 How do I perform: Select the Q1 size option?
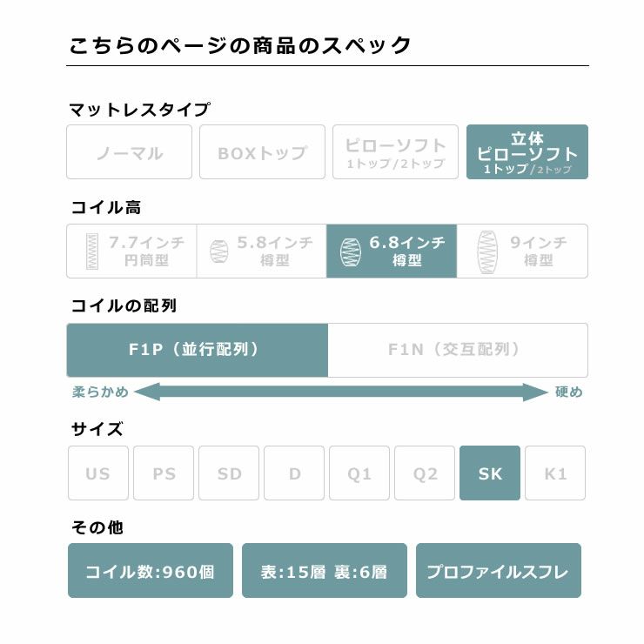[x=359, y=473]
